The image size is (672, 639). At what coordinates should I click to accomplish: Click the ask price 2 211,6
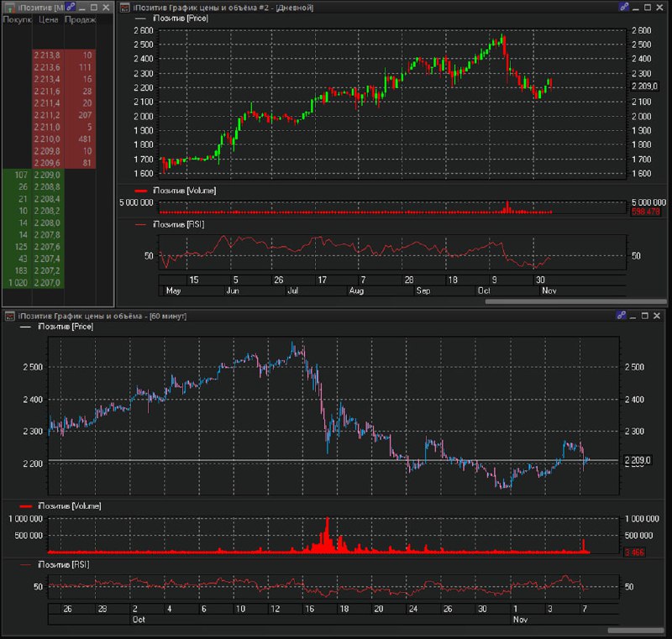(x=48, y=92)
